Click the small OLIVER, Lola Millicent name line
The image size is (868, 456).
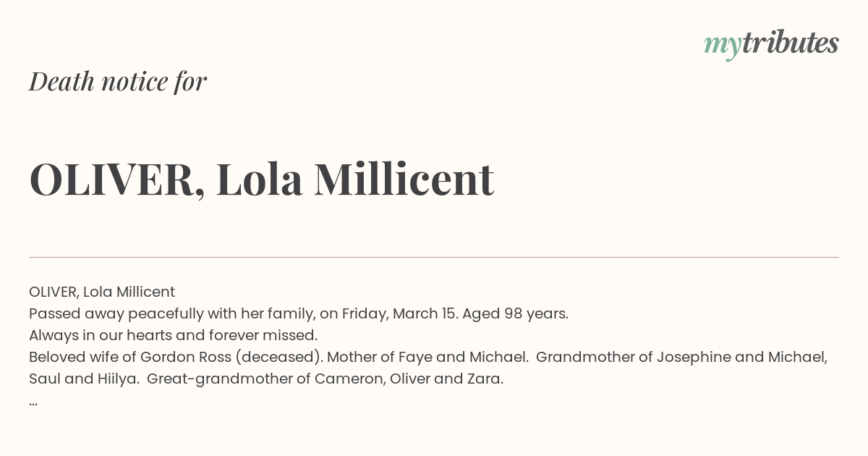102,292
